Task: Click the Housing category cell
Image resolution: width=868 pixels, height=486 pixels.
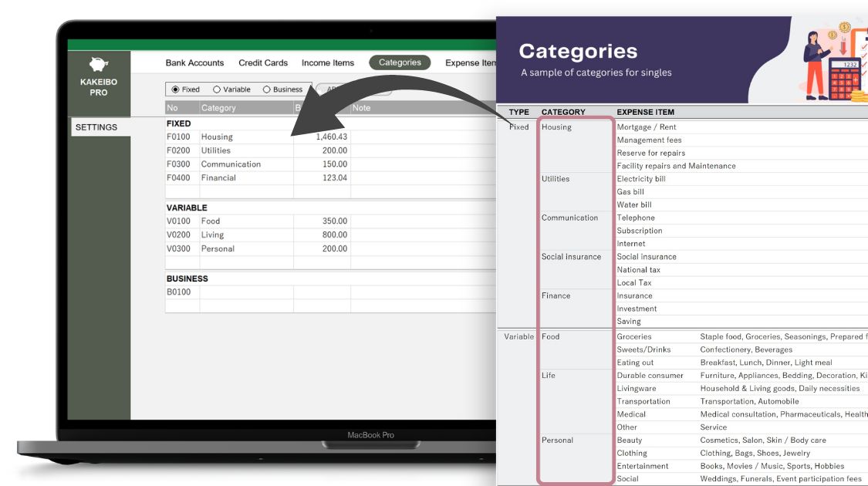Action: point(217,137)
